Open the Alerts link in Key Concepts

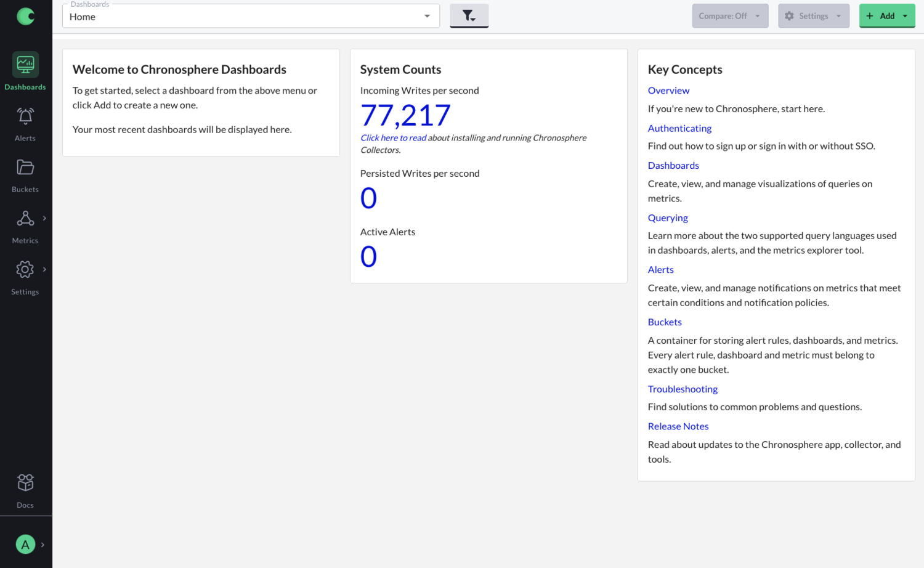coord(660,269)
